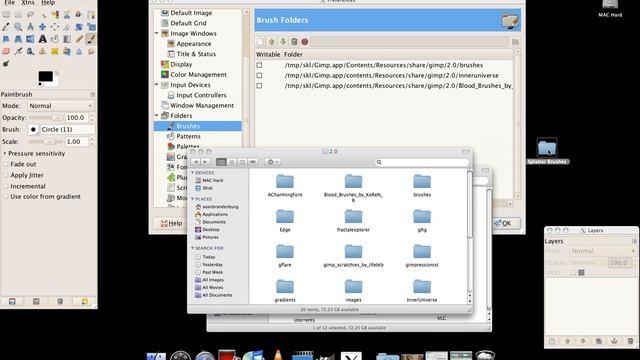Select the Color Picker eyedropper tool
Viewport: 640px width, 360px height.
6,27
